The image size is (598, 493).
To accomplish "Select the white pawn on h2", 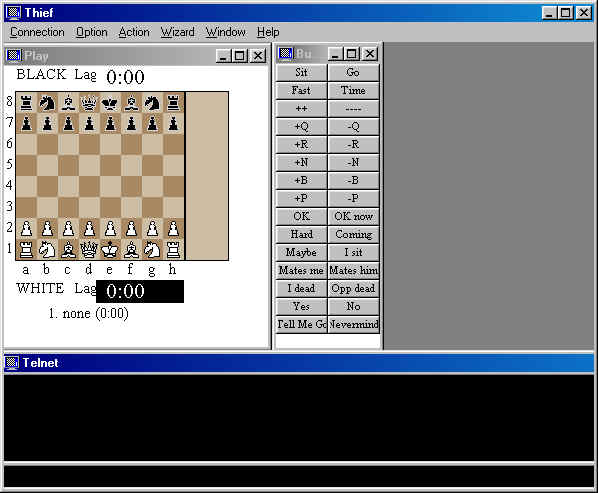I will point(174,229).
